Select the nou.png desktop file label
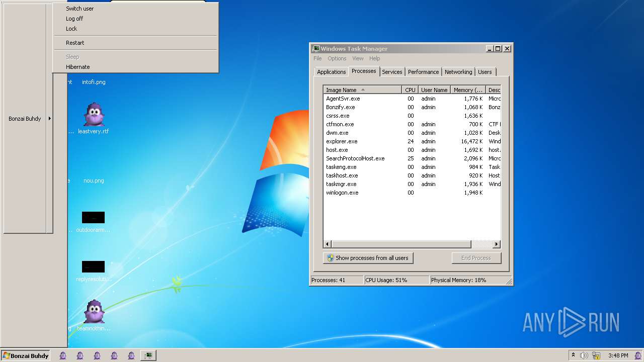The width and height of the screenshot is (644, 362). [x=94, y=180]
